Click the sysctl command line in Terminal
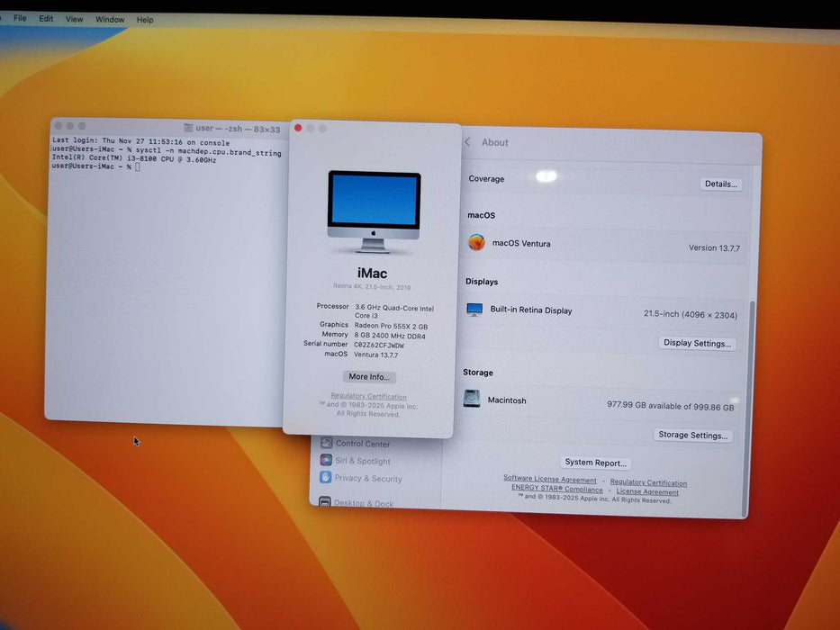Image resolution: width=840 pixels, height=630 pixels. pos(166,150)
